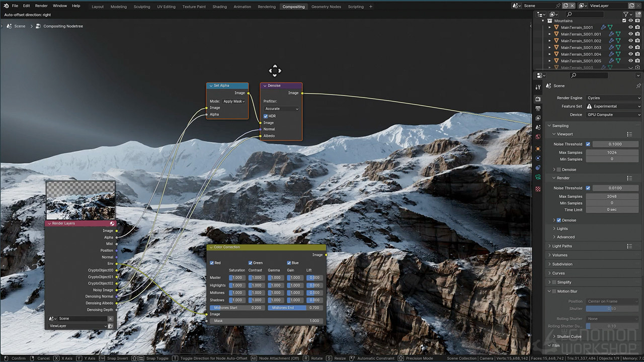644x362 pixels.
Task: Click the Render Max Samples field
Action: click(x=612, y=197)
